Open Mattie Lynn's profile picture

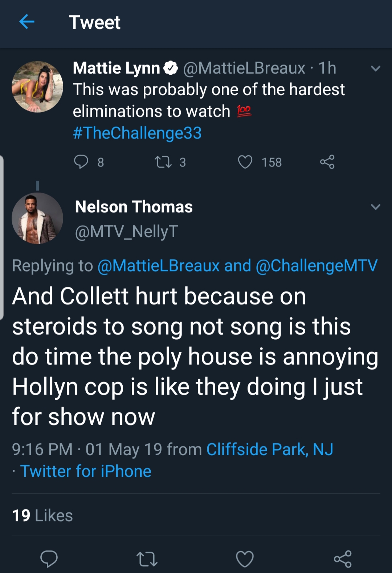pos(37,86)
